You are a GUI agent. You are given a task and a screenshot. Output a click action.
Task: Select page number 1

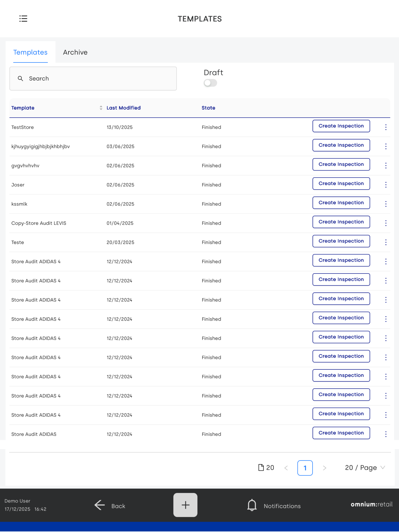(305, 468)
